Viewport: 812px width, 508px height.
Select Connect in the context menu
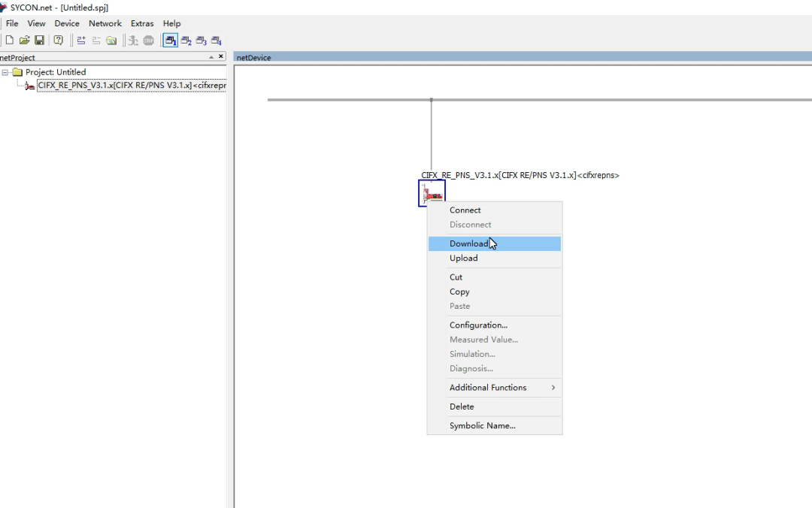click(465, 210)
